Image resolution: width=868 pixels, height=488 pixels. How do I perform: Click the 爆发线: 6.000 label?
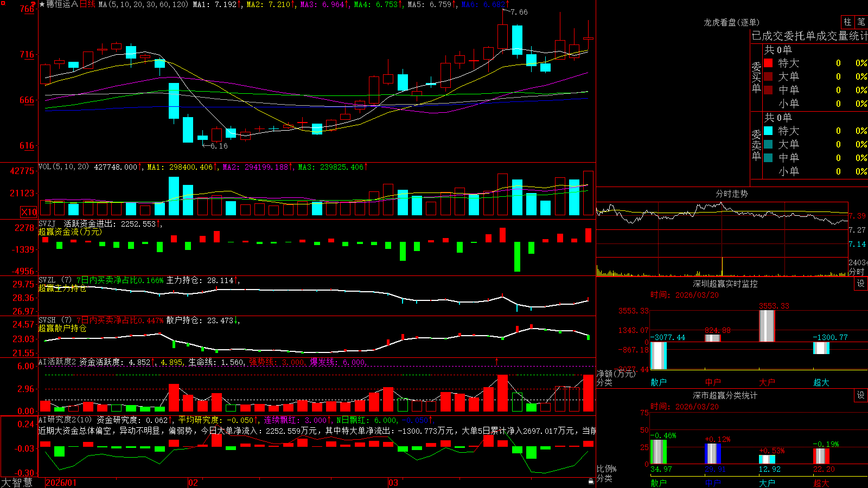(x=338, y=362)
